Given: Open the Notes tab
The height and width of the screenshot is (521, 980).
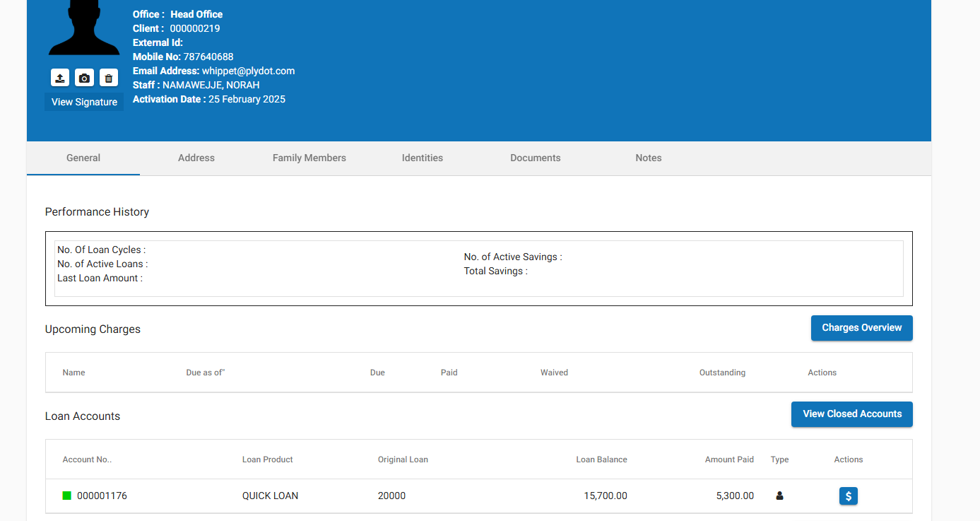Looking at the screenshot, I should (x=648, y=158).
